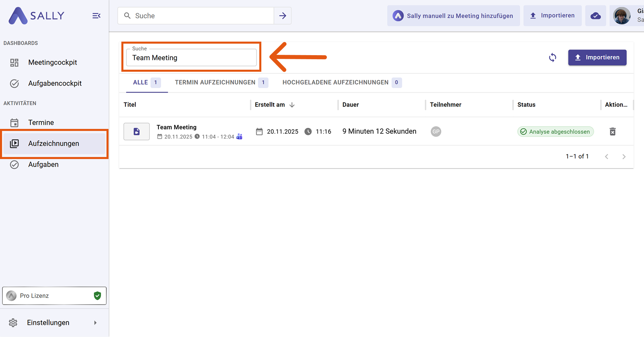Open Termine in the sidebar
Screen dimensions: 644x337
(x=41, y=122)
